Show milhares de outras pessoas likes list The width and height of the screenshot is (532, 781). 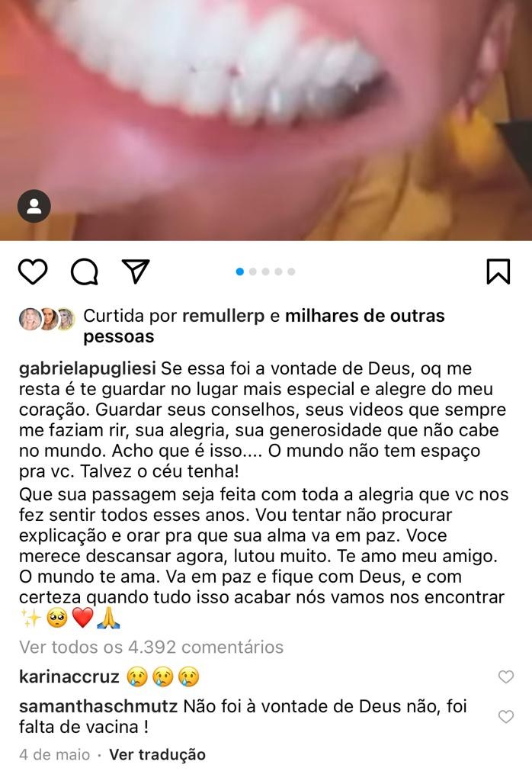coord(264,326)
